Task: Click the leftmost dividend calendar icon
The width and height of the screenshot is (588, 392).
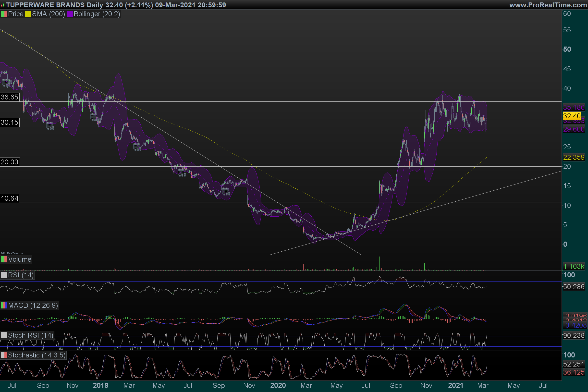Action: [x=5, y=83]
